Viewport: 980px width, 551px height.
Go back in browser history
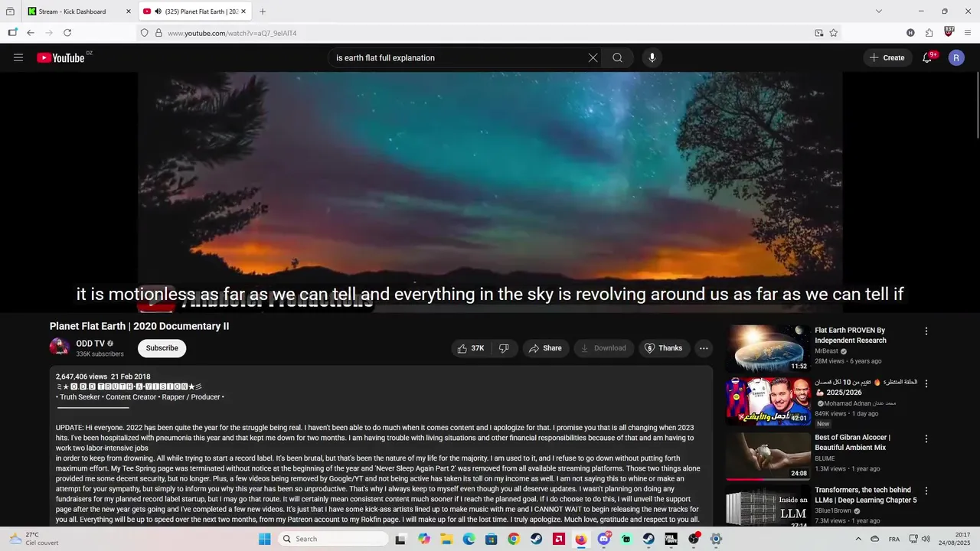point(31,33)
